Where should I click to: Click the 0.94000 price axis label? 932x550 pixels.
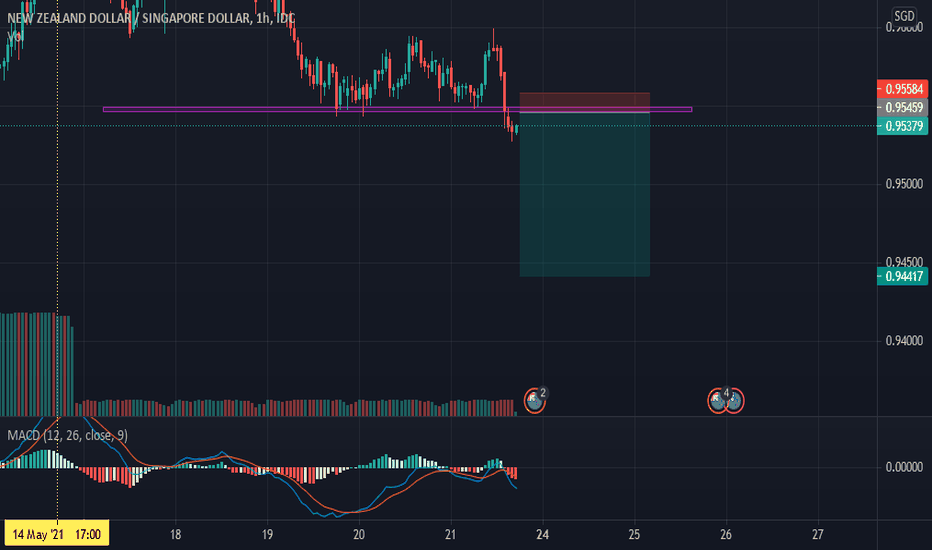click(x=904, y=341)
